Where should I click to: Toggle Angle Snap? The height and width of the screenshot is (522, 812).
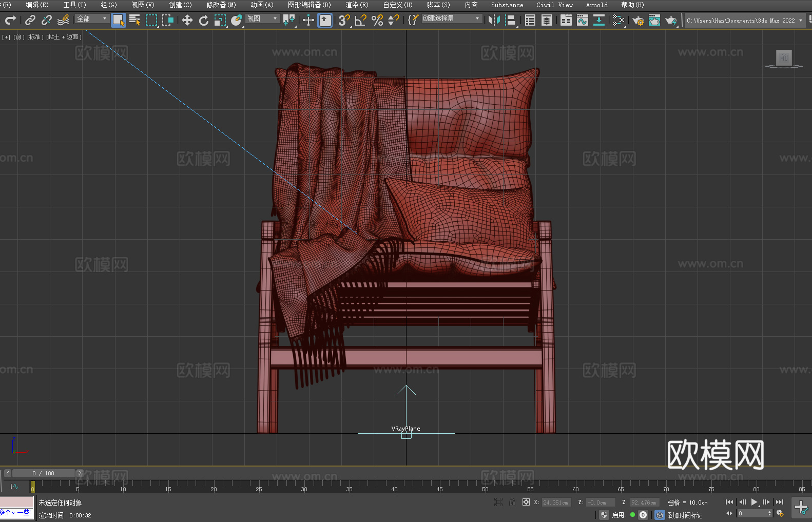[361, 20]
